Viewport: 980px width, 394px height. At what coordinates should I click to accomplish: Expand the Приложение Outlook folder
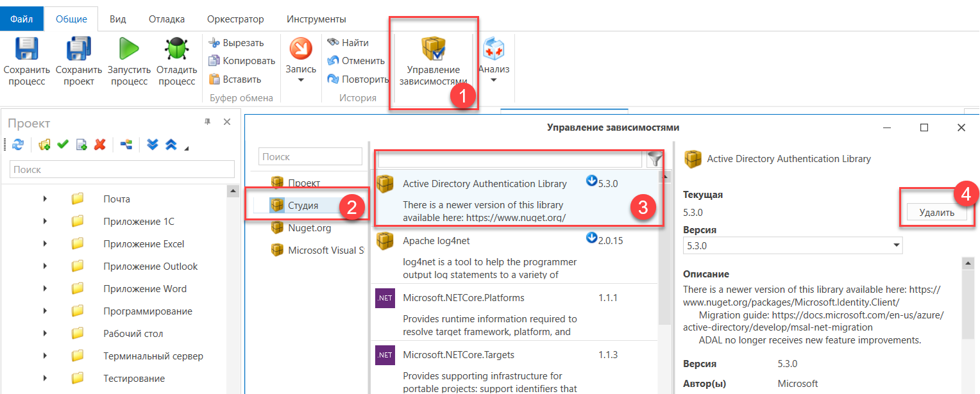45,267
